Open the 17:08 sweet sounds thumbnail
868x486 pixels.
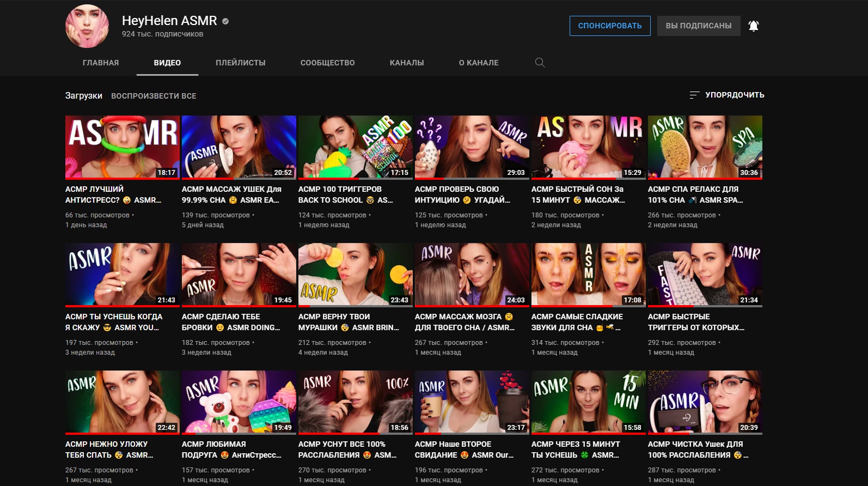[x=589, y=275]
